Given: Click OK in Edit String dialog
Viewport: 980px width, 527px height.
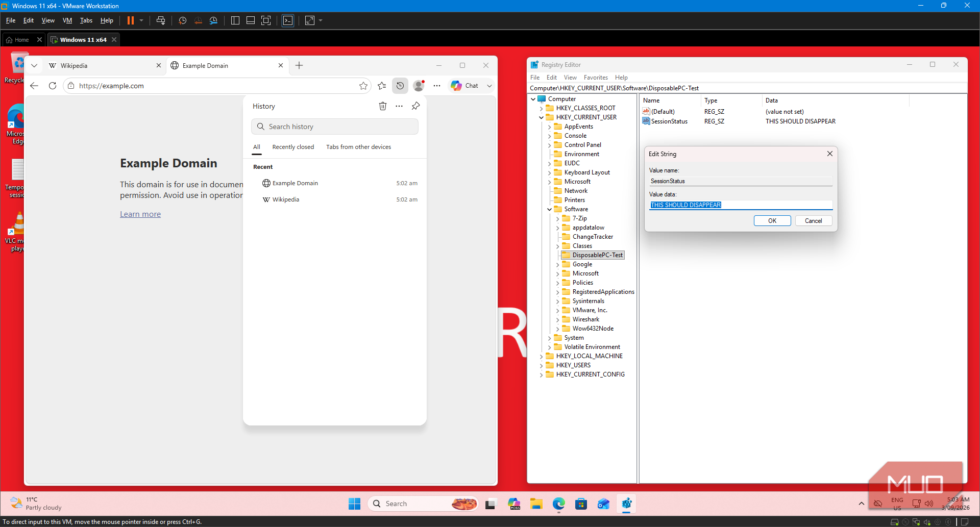Looking at the screenshot, I should (772, 221).
